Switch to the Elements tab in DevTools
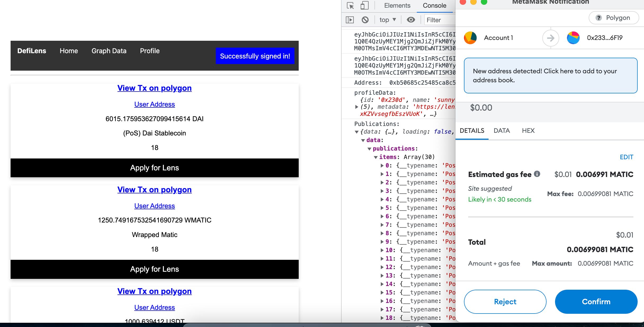The image size is (644, 327). (397, 6)
